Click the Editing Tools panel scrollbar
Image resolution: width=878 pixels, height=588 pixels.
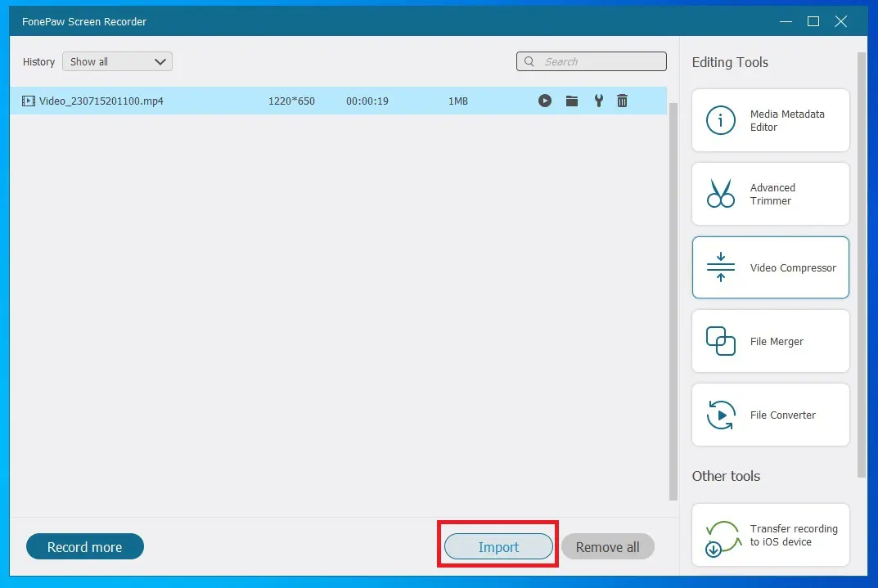tap(862, 265)
